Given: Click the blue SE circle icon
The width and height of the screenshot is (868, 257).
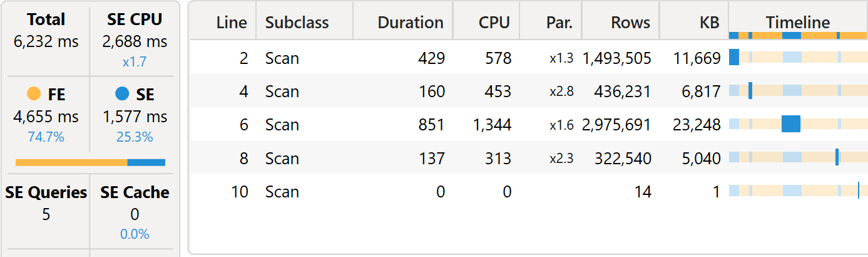Looking at the screenshot, I should (x=122, y=95).
